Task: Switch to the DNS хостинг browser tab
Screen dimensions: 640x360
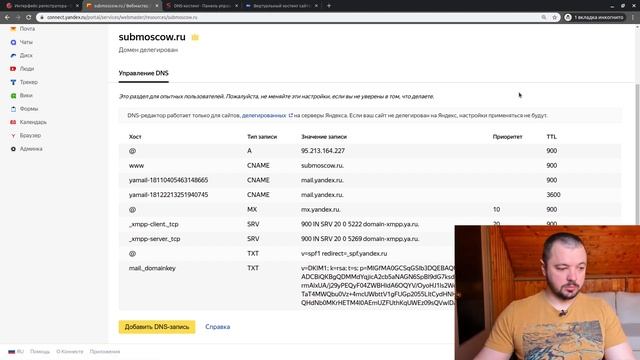Action: click(x=201, y=6)
